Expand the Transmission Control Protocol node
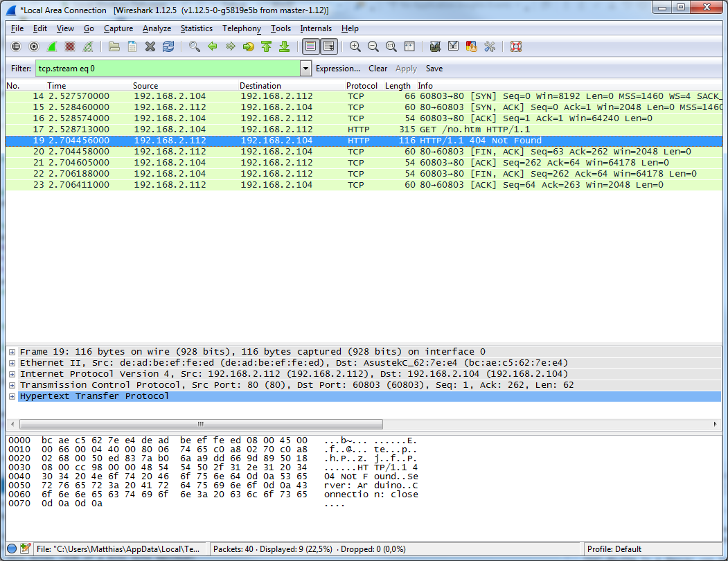 (12, 386)
